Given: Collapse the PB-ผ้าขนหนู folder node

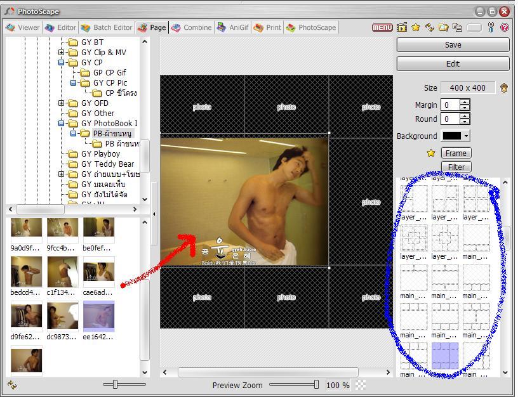Looking at the screenshot, I should [x=73, y=134].
